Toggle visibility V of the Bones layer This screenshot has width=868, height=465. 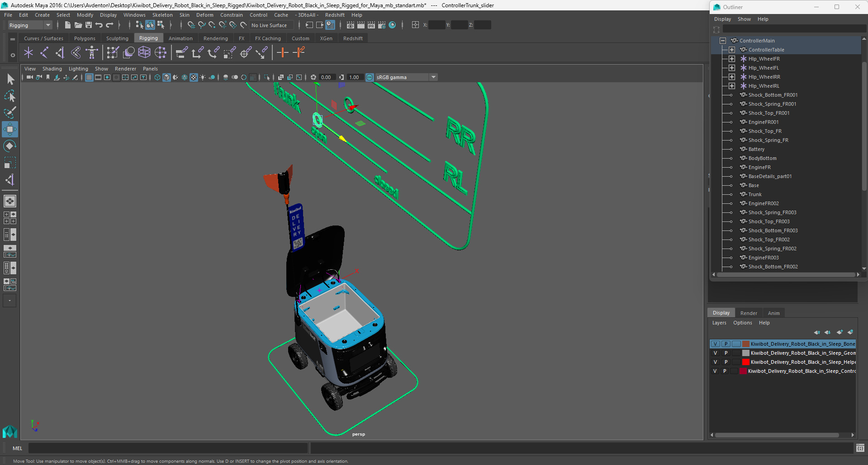tap(716, 344)
